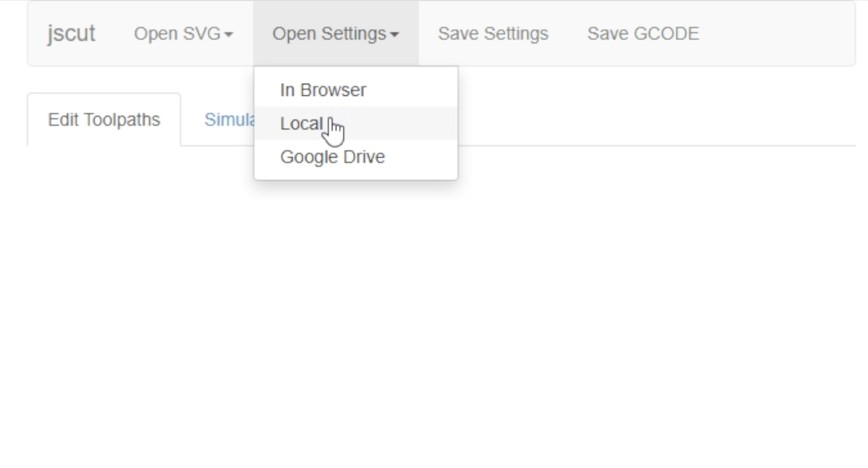Screen dimensions: 868x468
Task: Click the jscut brand logo link
Action: [71, 34]
